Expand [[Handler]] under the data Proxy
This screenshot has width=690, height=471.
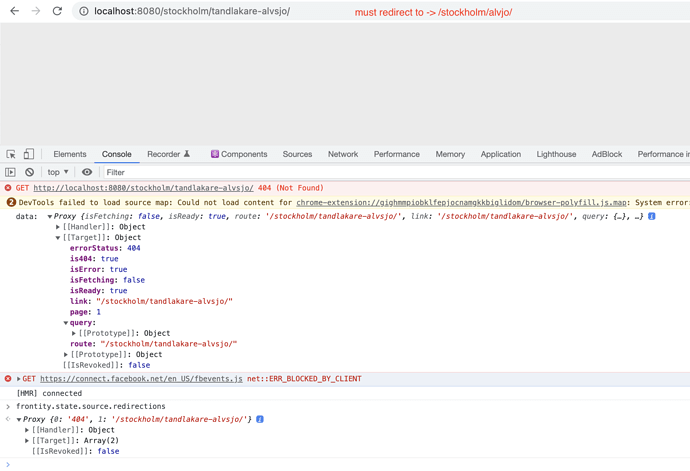[x=58, y=227]
